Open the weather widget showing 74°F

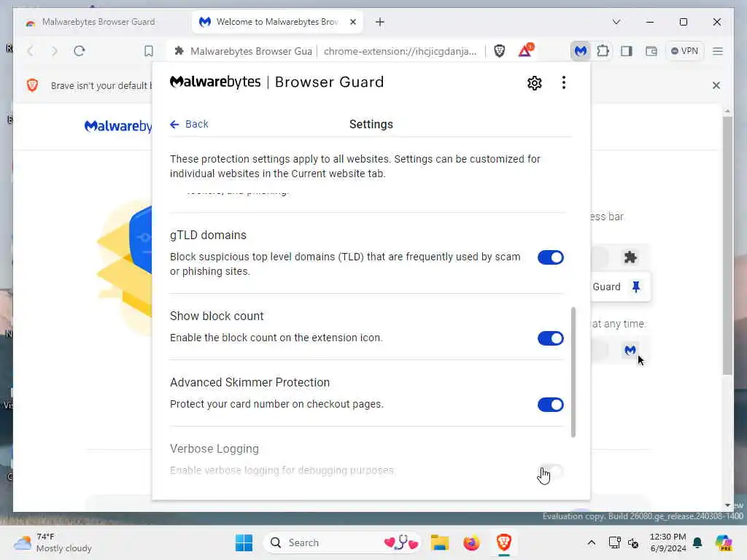click(53, 542)
